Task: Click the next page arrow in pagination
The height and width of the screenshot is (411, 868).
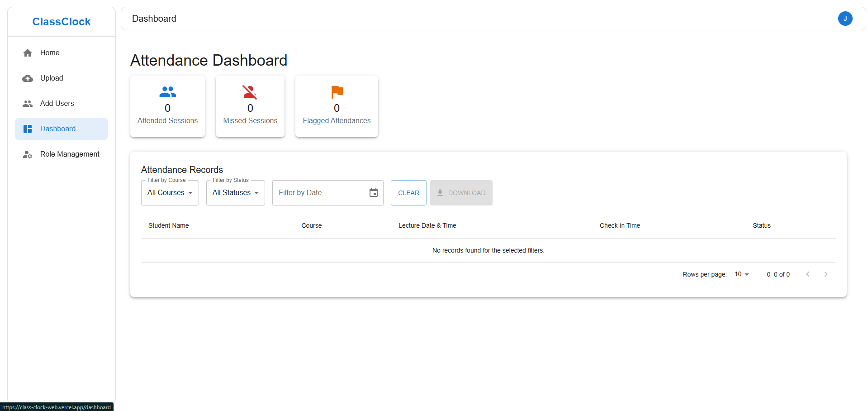Action: click(x=826, y=274)
